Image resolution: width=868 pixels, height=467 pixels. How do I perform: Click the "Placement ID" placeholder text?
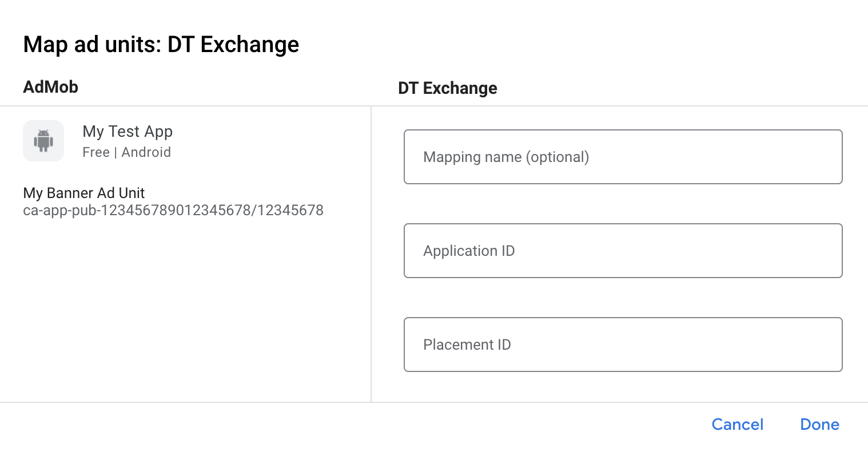click(x=467, y=345)
